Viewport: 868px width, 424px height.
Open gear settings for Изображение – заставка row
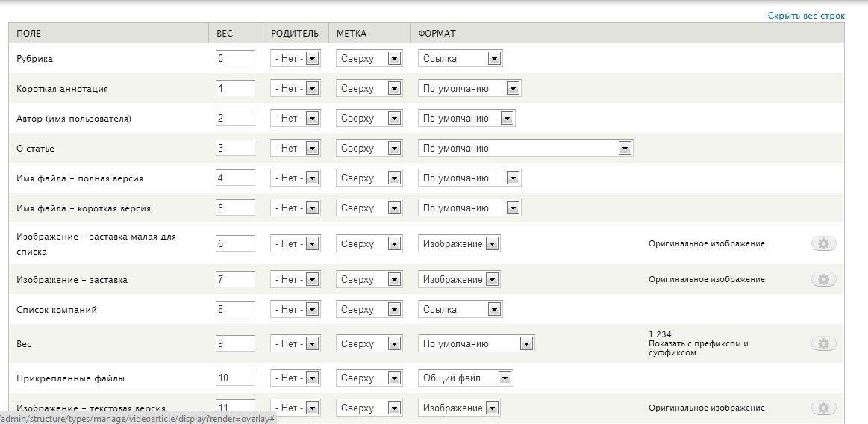click(824, 279)
